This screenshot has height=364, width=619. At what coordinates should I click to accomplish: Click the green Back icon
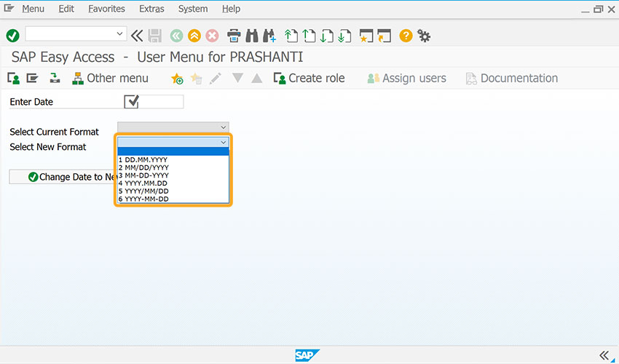[x=176, y=36]
